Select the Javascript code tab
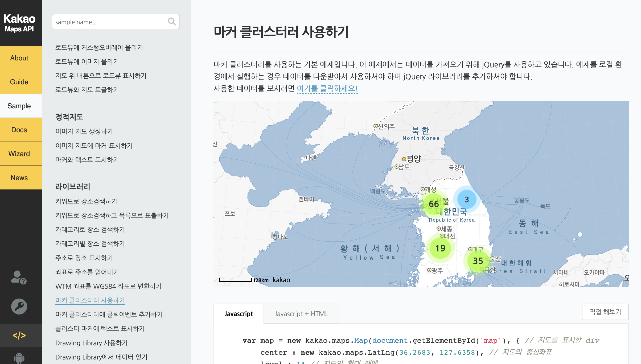The height and width of the screenshot is (364, 641). pos(239,314)
